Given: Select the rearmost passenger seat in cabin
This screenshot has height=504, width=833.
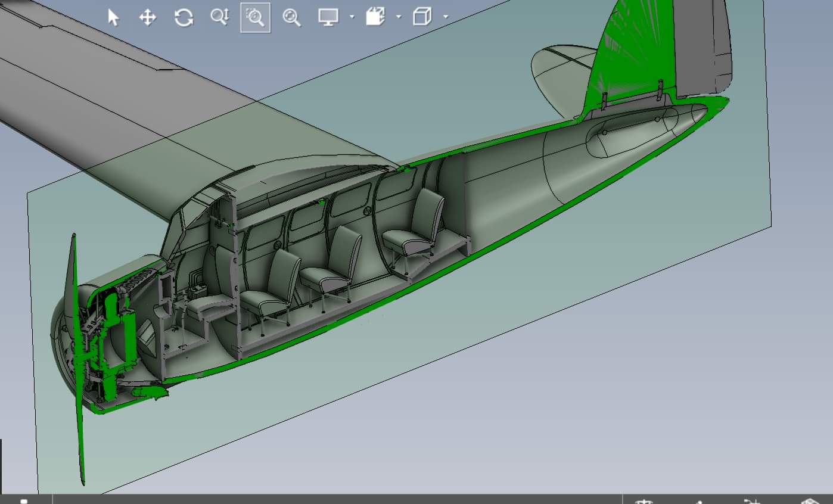Looking at the screenshot, I should (416, 228).
